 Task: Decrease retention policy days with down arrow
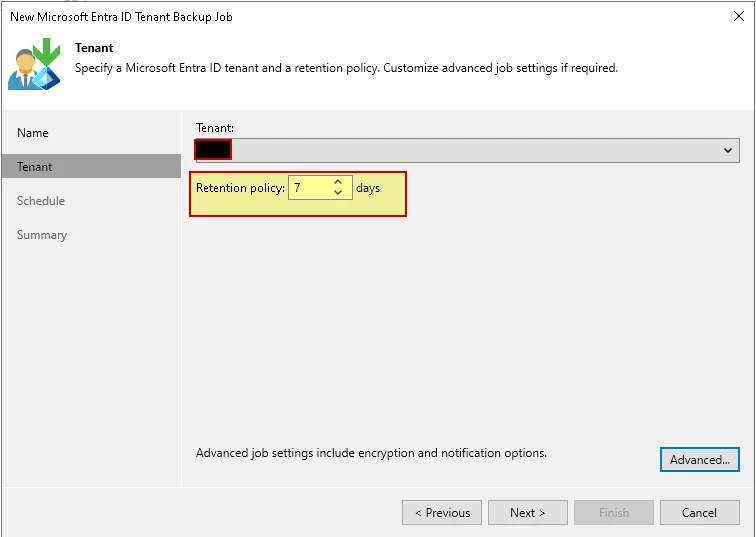click(x=338, y=192)
